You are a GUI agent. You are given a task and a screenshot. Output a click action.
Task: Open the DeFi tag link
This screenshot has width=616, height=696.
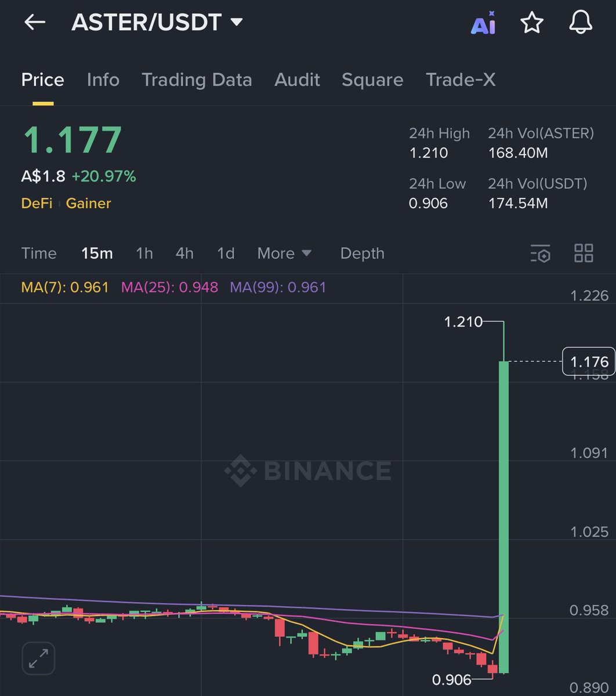click(x=37, y=204)
